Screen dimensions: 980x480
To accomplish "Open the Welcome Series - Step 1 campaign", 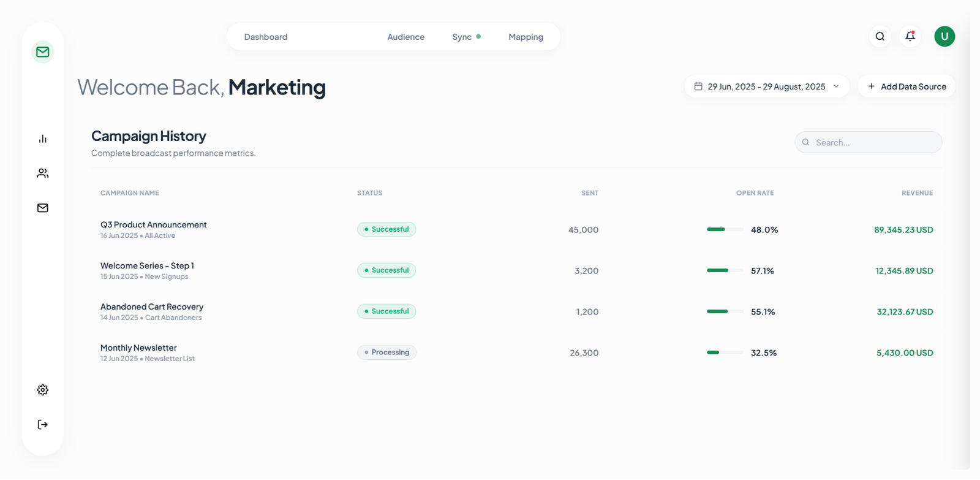I will coord(147,266).
